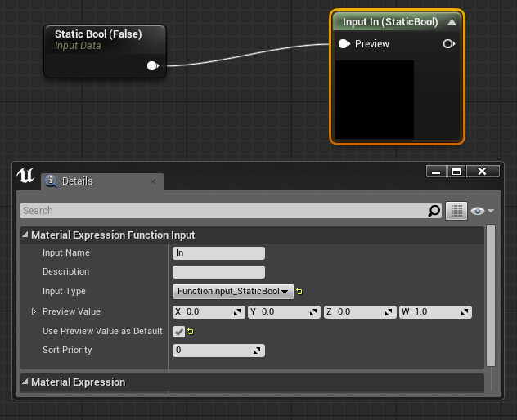
Task: Click the output pin of Input In node
Action: [x=448, y=44]
